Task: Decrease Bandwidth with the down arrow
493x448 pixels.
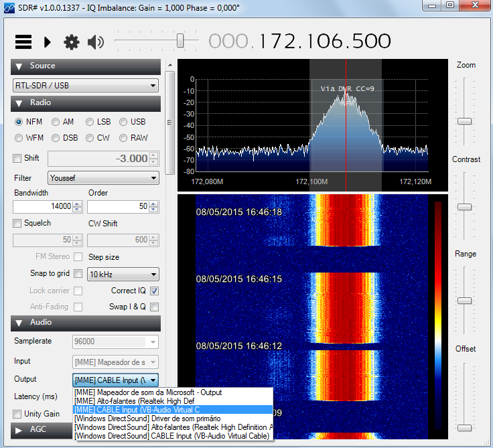Action: (x=77, y=210)
